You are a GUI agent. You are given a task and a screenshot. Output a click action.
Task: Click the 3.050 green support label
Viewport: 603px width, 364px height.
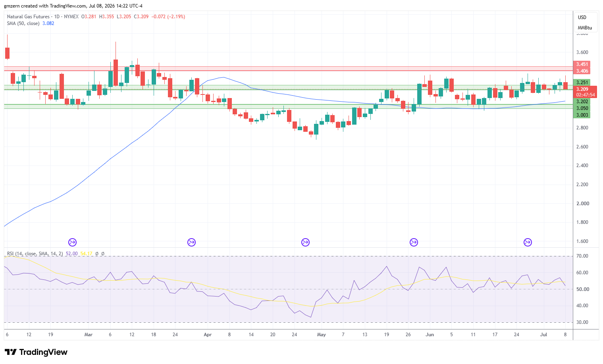pos(582,108)
